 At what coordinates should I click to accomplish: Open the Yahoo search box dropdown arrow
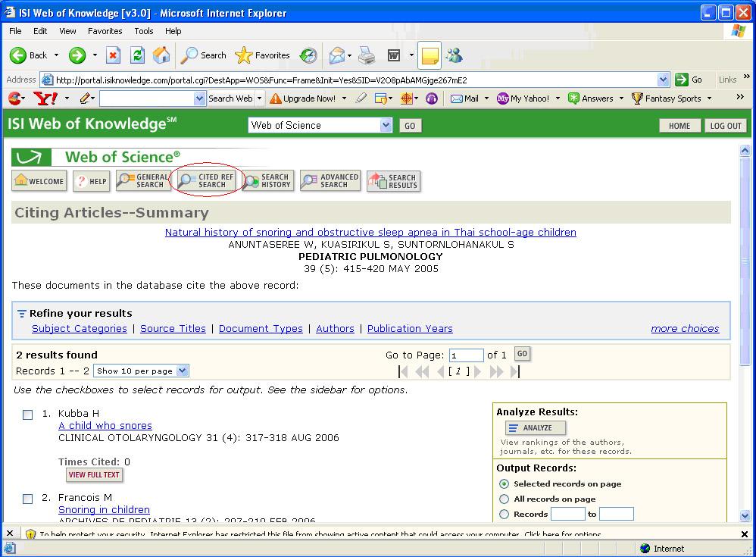(x=200, y=99)
